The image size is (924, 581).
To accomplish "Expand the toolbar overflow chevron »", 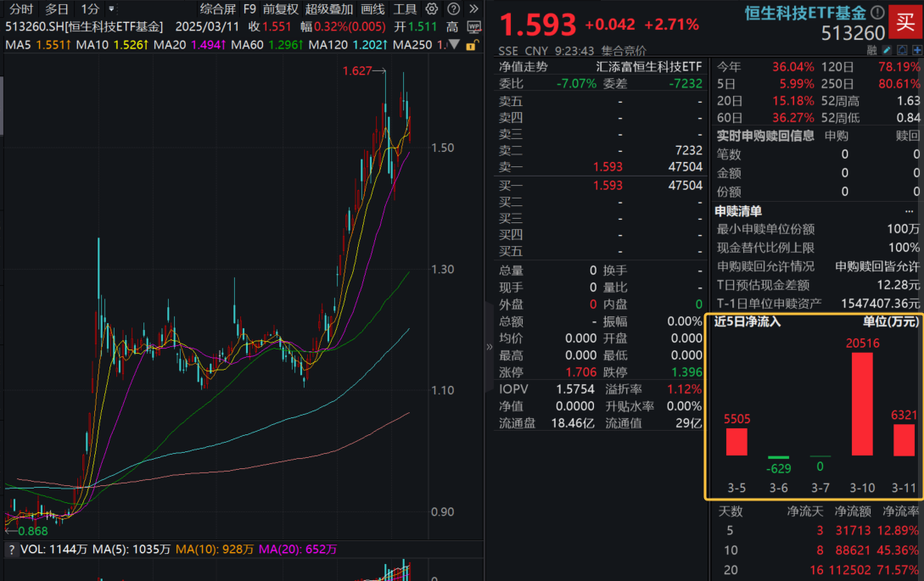I will 474,8.
